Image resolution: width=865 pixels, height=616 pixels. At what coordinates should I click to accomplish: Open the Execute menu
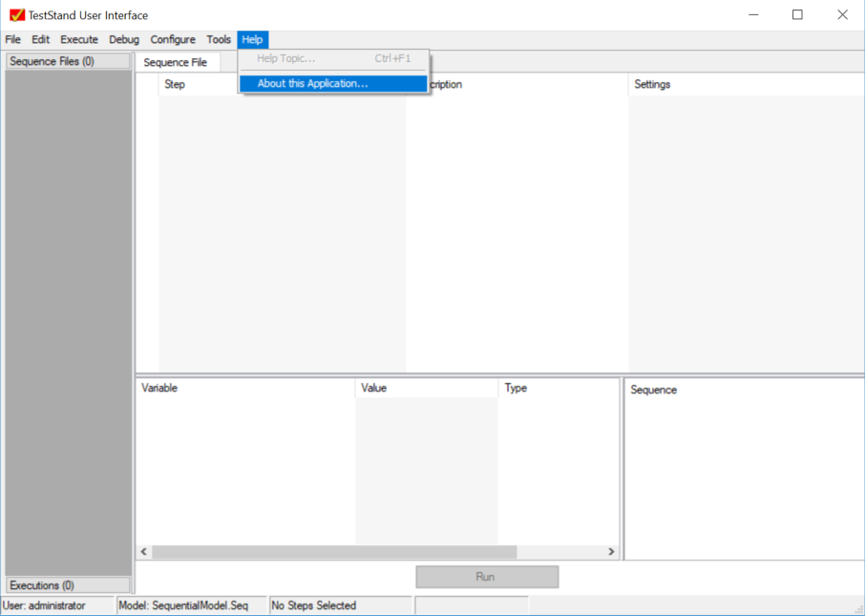pyautogui.click(x=79, y=40)
